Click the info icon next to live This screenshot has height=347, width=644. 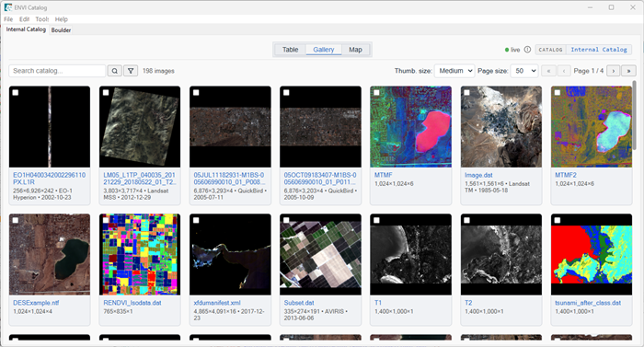pyautogui.click(x=527, y=50)
